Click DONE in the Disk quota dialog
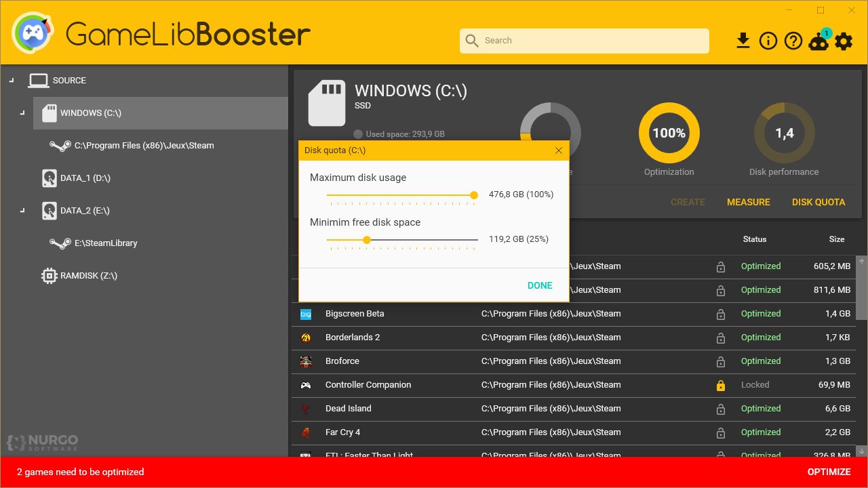The width and height of the screenshot is (868, 488). point(539,285)
